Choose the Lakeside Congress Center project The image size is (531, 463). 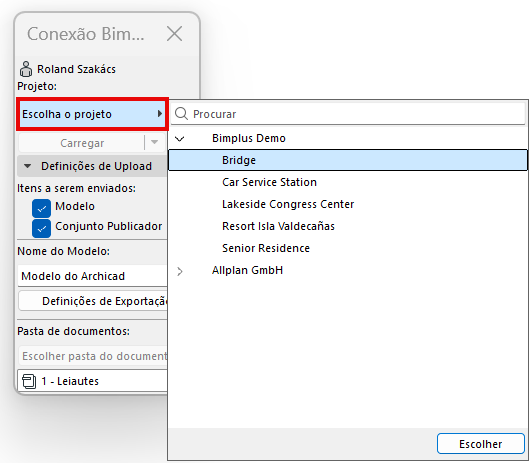click(348, 204)
